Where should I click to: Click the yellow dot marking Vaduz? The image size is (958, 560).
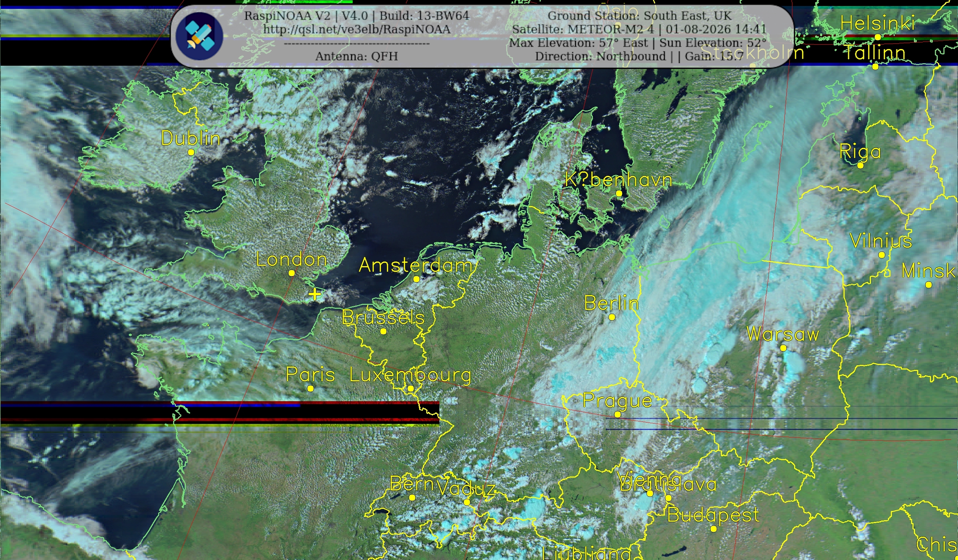[467, 502]
